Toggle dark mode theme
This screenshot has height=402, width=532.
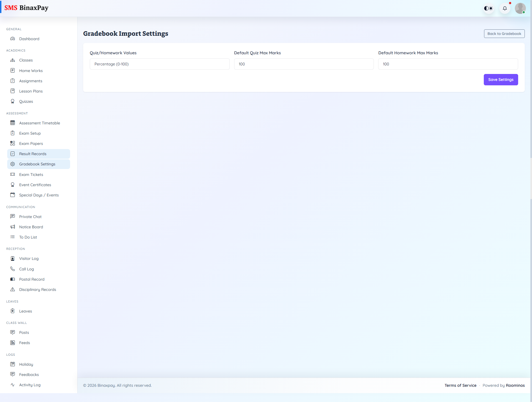(x=488, y=8)
